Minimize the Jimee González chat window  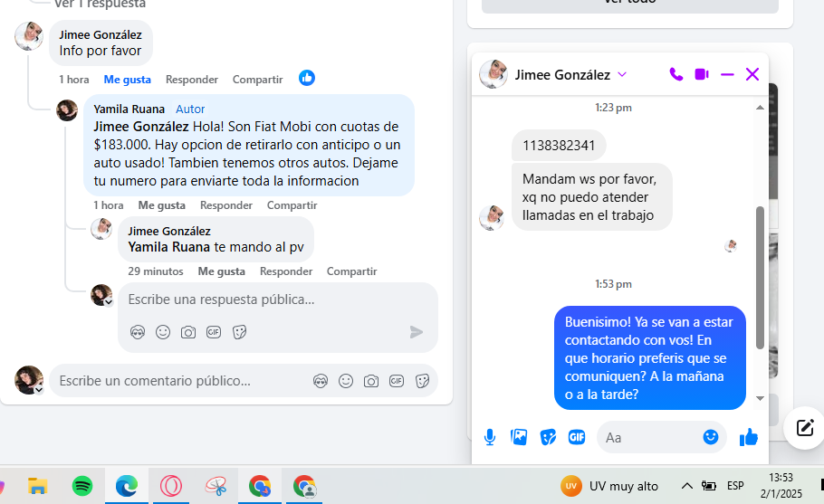(x=727, y=74)
